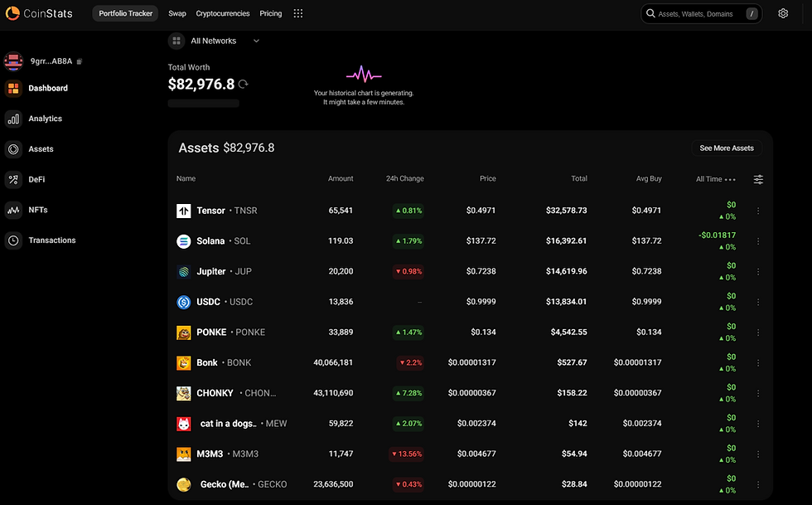This screenshot has width=812, height=505.
Task: Focus the Assets, Wallets, Domains search field
Action: 701,14
